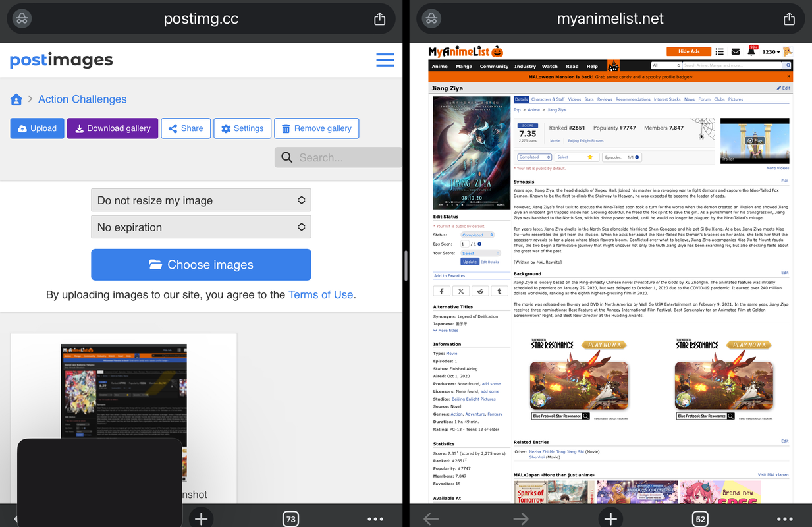812x527 pixels.
Task: Open the All search category dropdown
Action: [x=666, y=65]
